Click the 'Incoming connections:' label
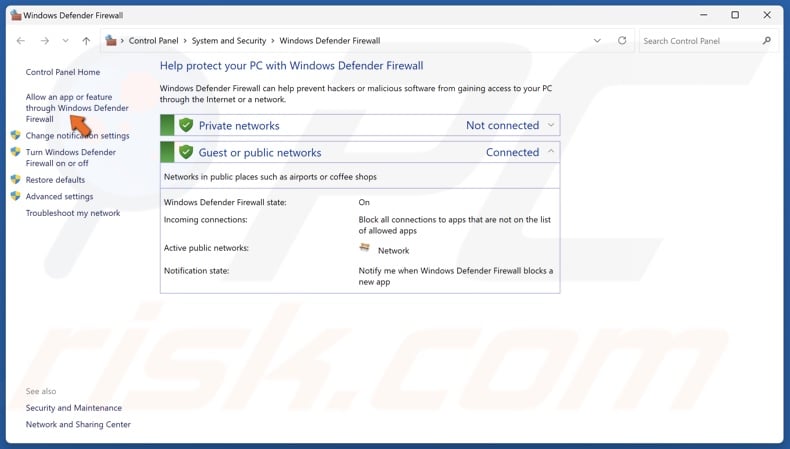Viewport: 790px width, 449px height. 206,220
